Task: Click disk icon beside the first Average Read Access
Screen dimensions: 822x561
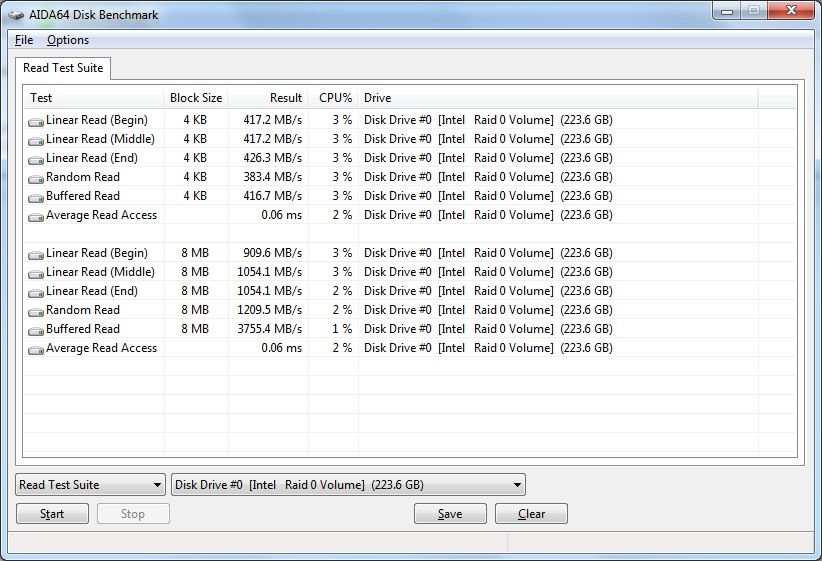Action: [36, 217]
